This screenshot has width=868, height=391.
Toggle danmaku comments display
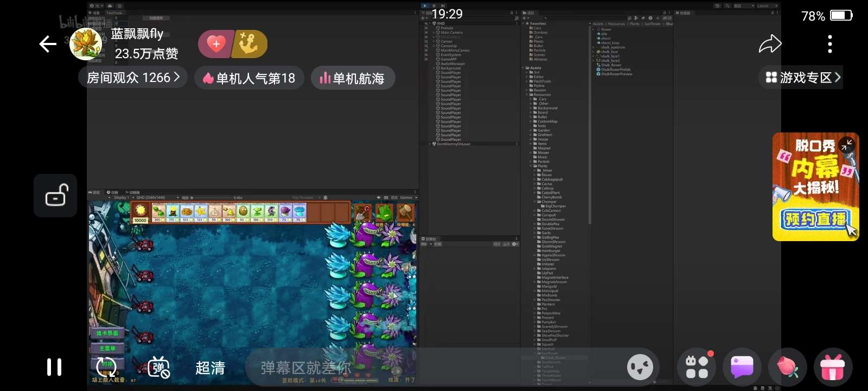pyautogui.click(x=158, y=368)
